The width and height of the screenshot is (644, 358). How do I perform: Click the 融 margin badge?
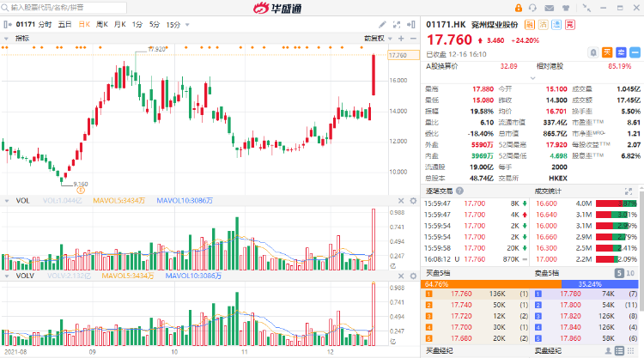(530, 25)
